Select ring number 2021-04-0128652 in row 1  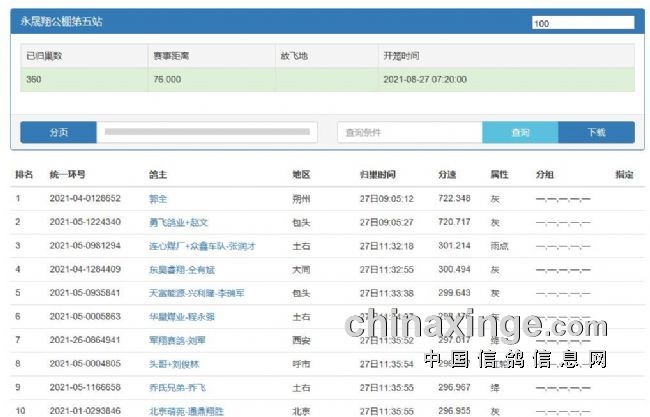pyautogui.click(x=85, y=199)
